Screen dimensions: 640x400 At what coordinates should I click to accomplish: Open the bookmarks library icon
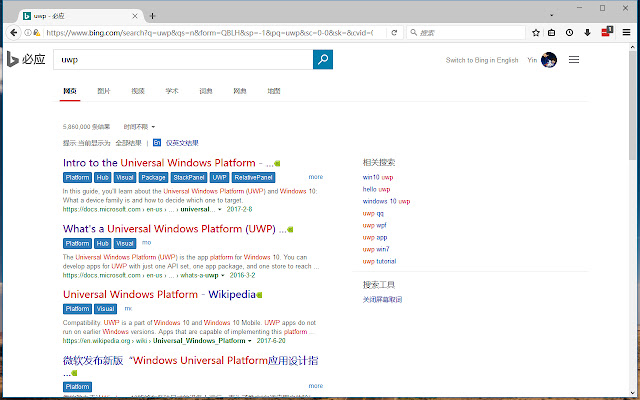coord(552,33)
